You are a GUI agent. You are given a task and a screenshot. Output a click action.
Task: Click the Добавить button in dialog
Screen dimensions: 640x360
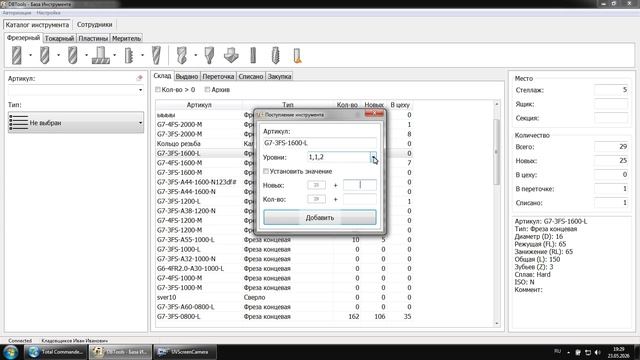tap(320, 218)
